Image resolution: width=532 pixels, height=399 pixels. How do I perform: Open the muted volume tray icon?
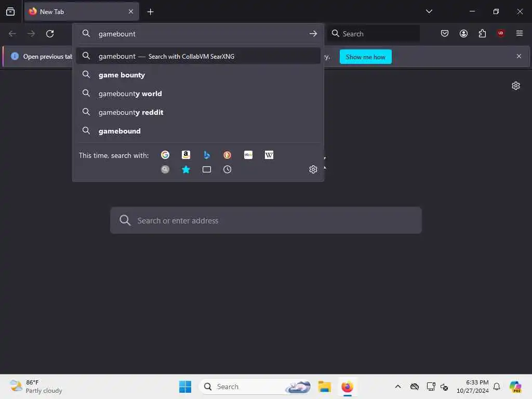click(444, 387)
